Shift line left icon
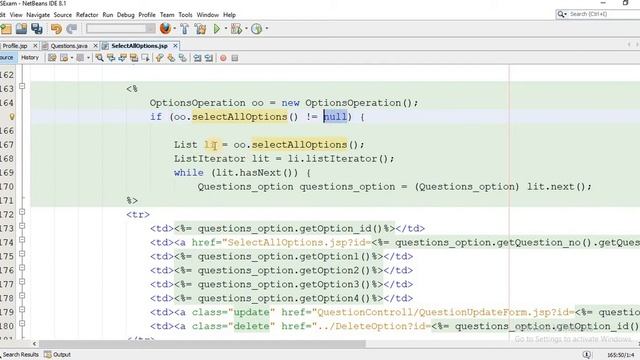 (x=198, y=58)
